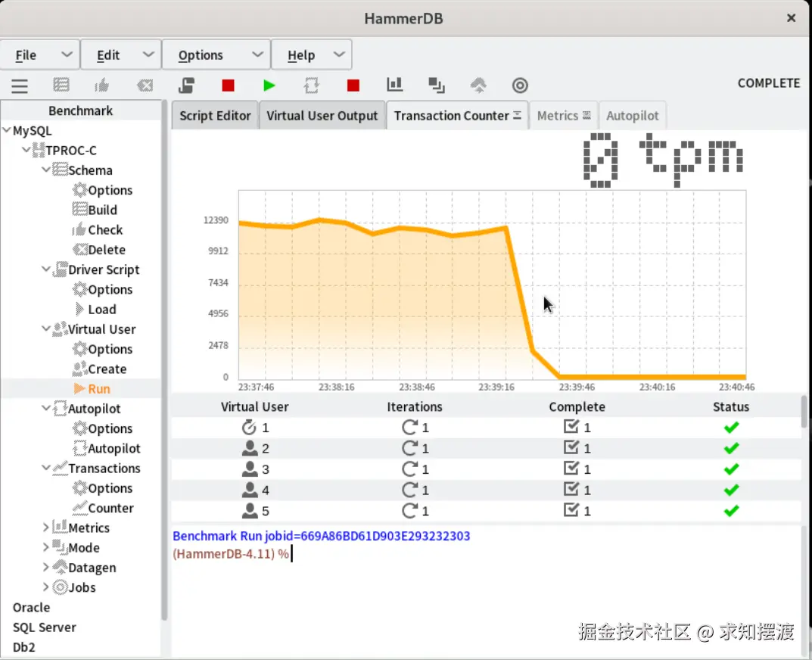Image resolution: width=812 pixels, height=660 pixels.
Task: Click the Options menu dropdown arrow
Action: coord(257,54)
